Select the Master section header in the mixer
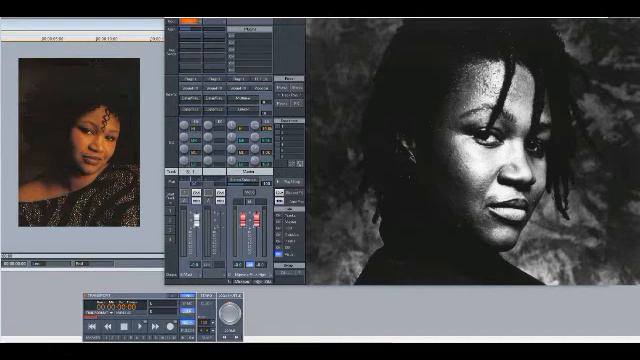The image size is (640, 360). pyautogui.click(x=249, y=172)
